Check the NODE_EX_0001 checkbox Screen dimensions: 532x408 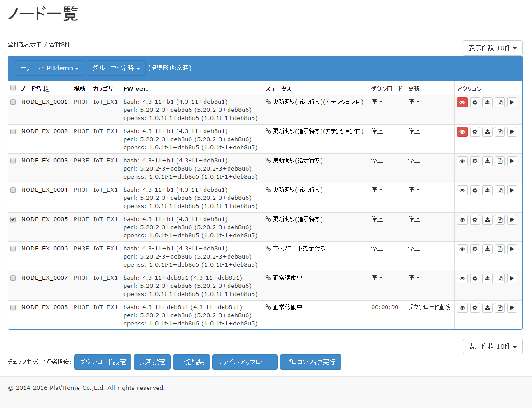[13, 102]
